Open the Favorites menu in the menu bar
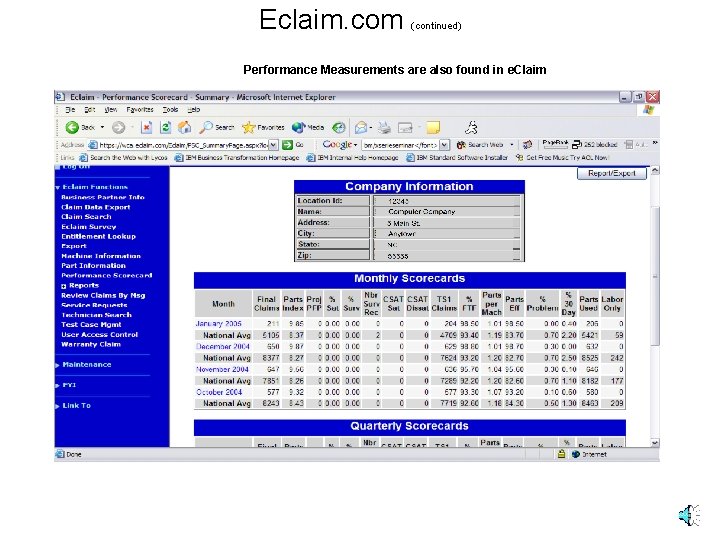The height and width of the screenshot is (540, 720). pos(140,110)
